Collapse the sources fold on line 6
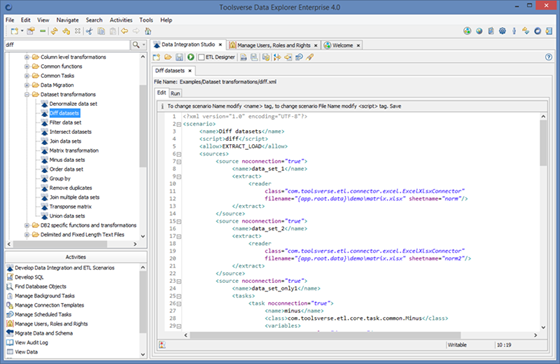The height and width of the screenshot is (364, 560). click(179, 154)
